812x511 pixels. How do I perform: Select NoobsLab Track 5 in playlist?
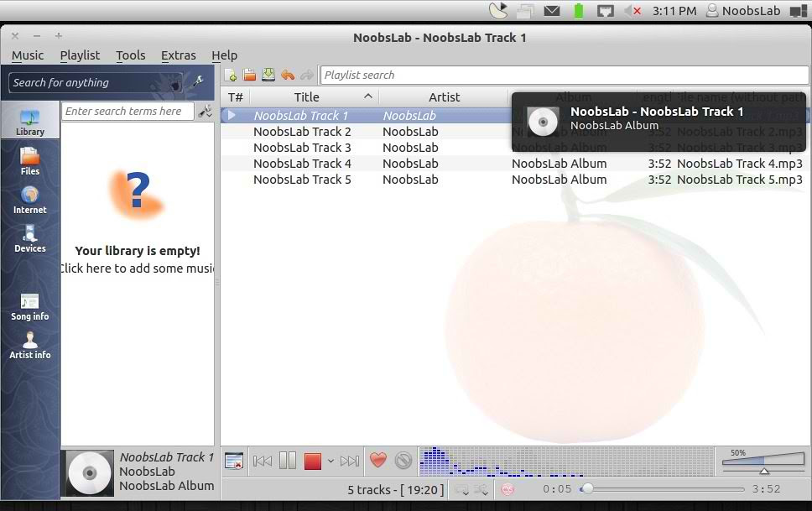tap(514, 180)
